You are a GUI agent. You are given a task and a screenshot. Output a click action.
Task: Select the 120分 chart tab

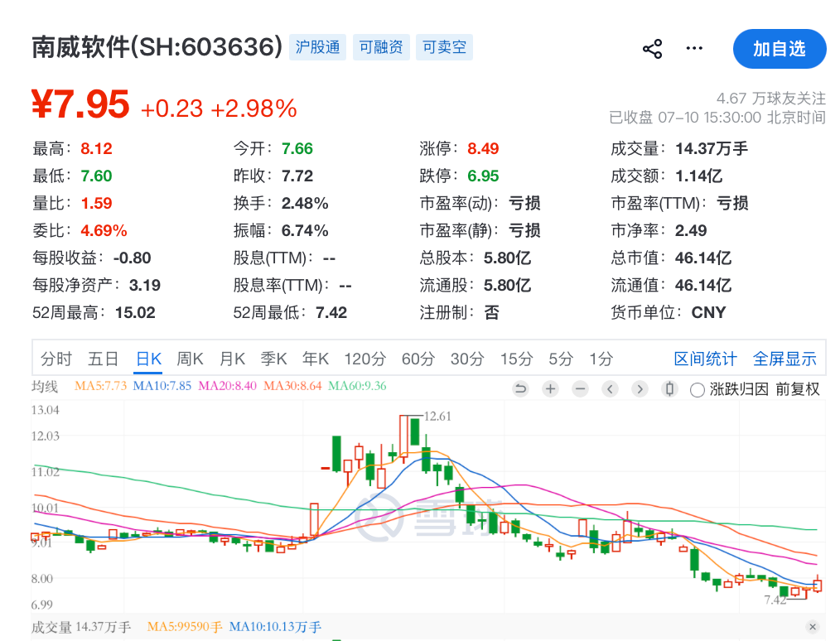[x=364, y=359]
